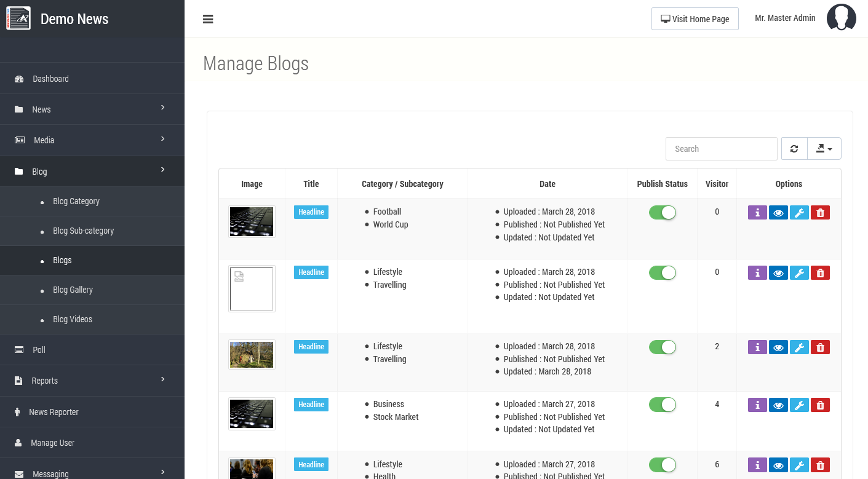Toggle publish status for the Stock Market blog
868x479 pixels.
pos(663,405)
